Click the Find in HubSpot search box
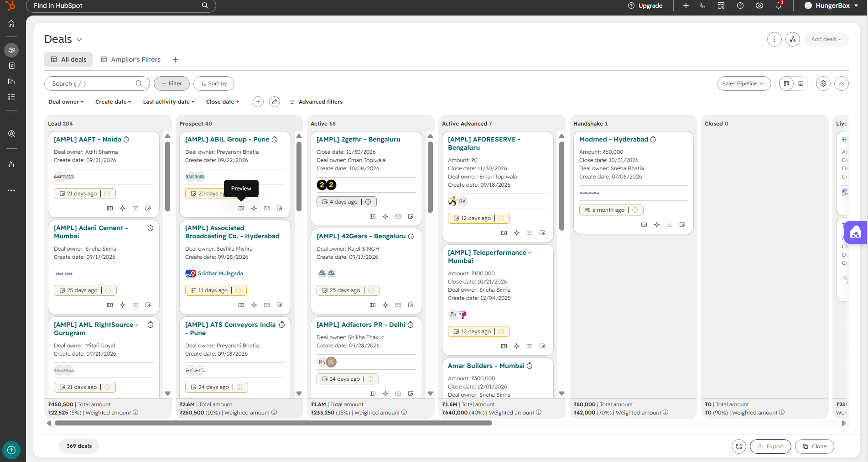This screenshot has height=462, width=868. pos(121,5)
